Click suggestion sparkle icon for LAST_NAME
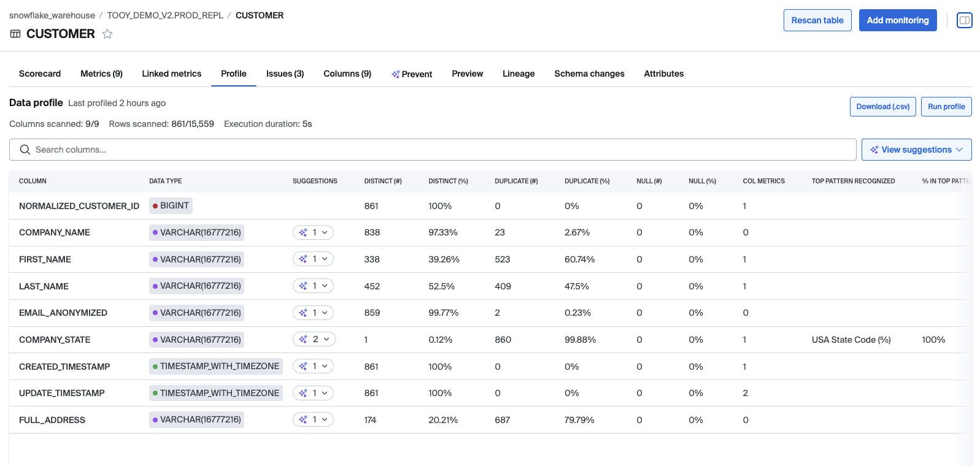The height and width of the screenshot is (466, 980). click(x=303, y=286)
